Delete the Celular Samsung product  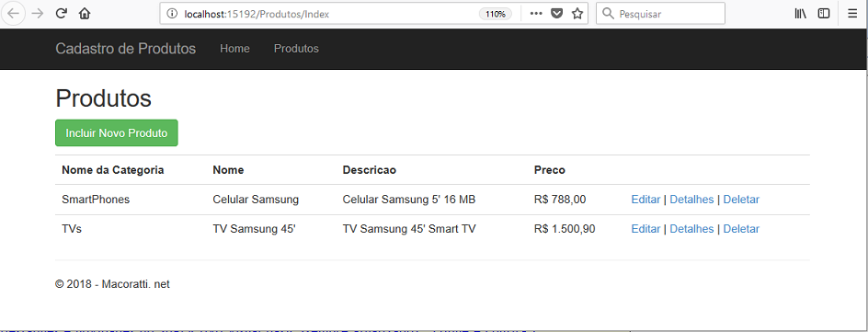point(741,200)
